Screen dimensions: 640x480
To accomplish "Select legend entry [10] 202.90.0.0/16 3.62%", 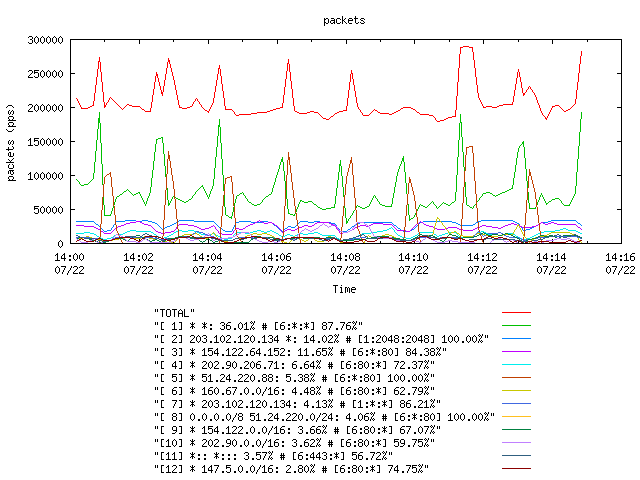I will (x=294, y=443).
